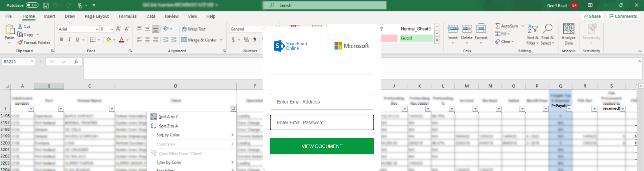Click the Copy icon in Clipboard
644x171 pixels.
[x=20, y=35]
